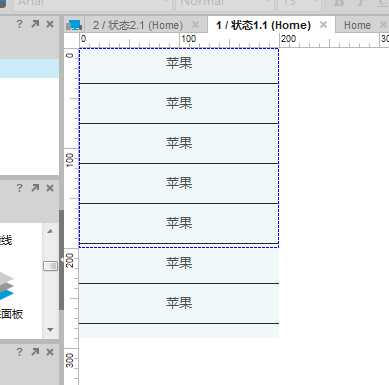This screenshot has width=389, height=385.
Task: Switch to the plain Home tab
Action: click(x=357, y=25)
